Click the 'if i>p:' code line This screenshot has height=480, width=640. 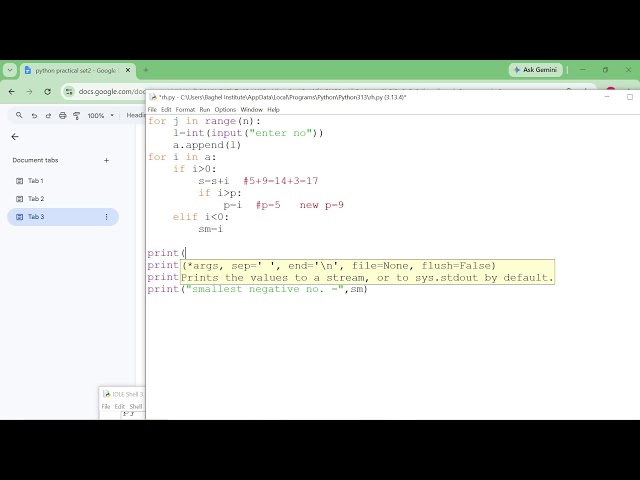coord(220,193)
